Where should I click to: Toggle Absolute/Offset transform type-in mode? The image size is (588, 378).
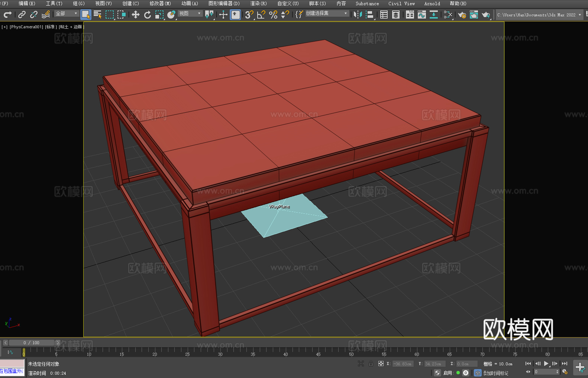coord(381,364)
